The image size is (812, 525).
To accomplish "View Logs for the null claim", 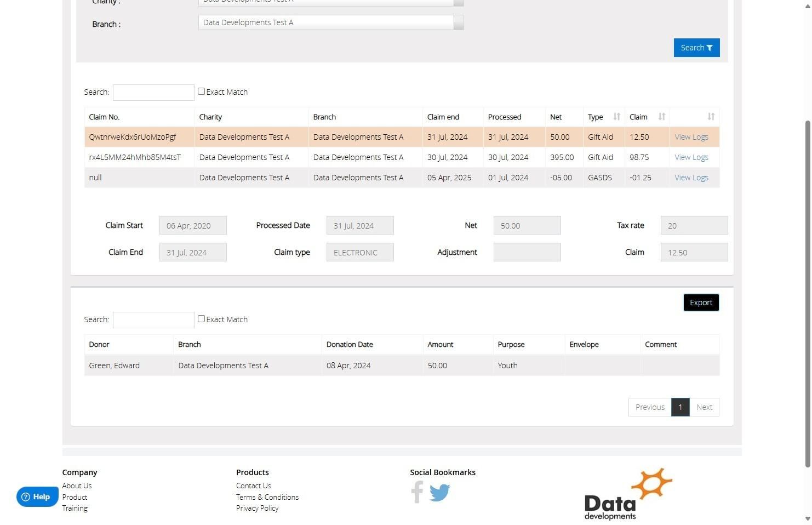I will [x=691, y=178].
